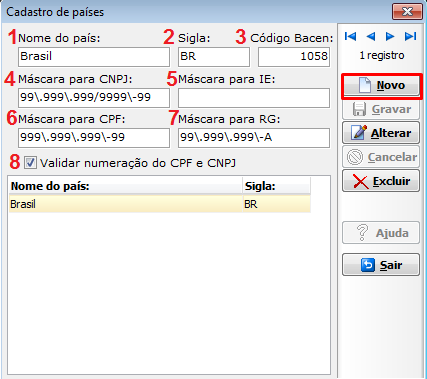Focus the Nome do país field
The width and height of the screenshot is (427, 379).
94,57
